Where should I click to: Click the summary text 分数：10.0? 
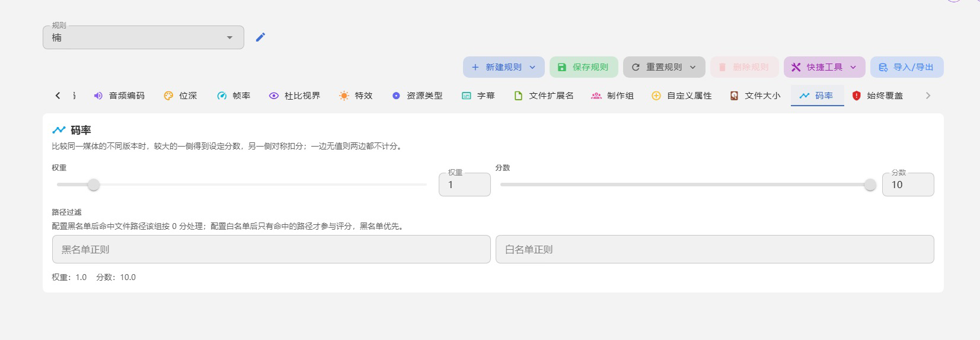tap(116, 277)
